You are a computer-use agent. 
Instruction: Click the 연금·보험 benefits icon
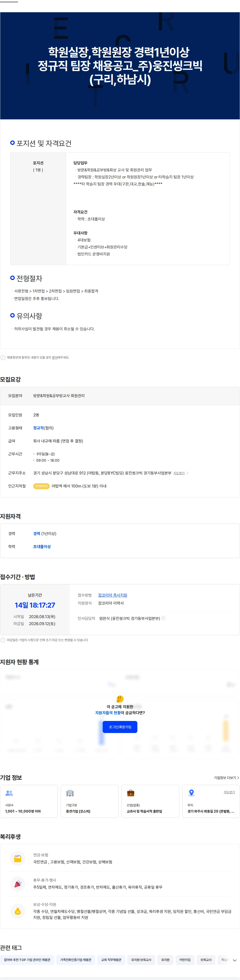[18, 858]
